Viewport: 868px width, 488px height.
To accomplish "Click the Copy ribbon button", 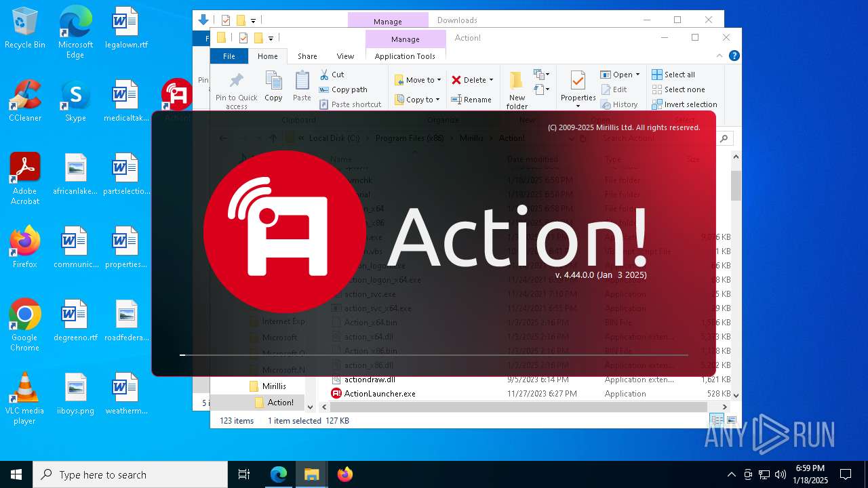I will [x=273, y=87].
